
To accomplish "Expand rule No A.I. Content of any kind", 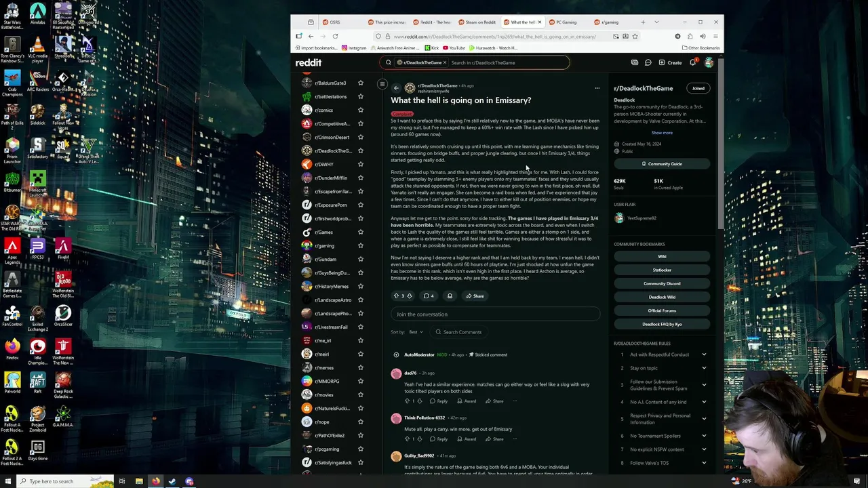I will point(704,402).
